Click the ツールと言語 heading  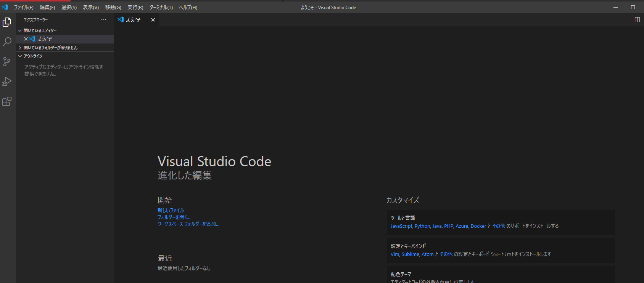(x=403, y=218)
